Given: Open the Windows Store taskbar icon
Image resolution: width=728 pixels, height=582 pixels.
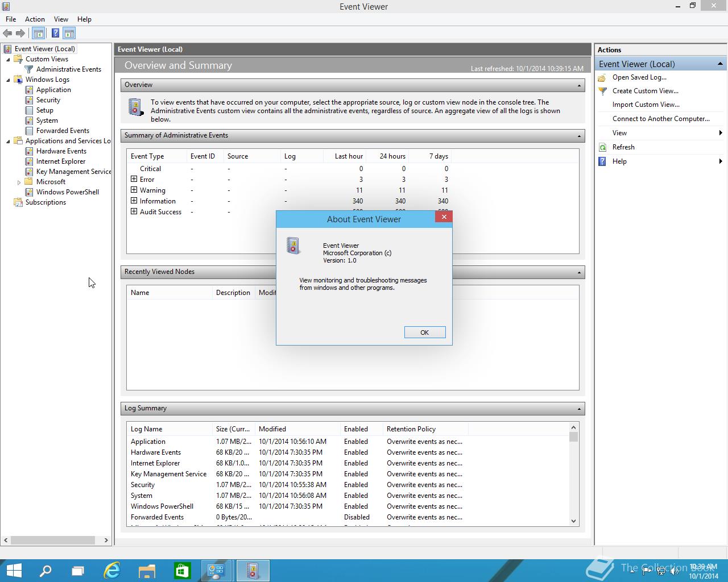Looking at the screenshot, I should (182, 570).
